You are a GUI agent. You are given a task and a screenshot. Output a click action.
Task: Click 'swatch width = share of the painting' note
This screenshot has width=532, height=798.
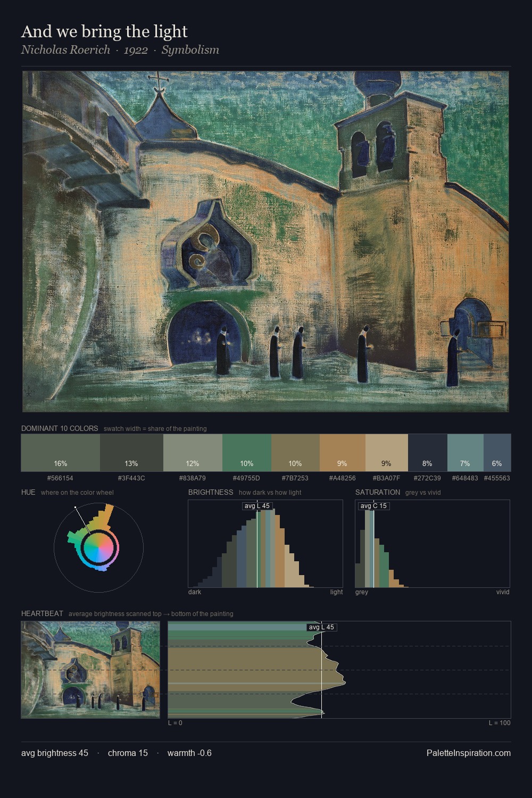[155, 429]
